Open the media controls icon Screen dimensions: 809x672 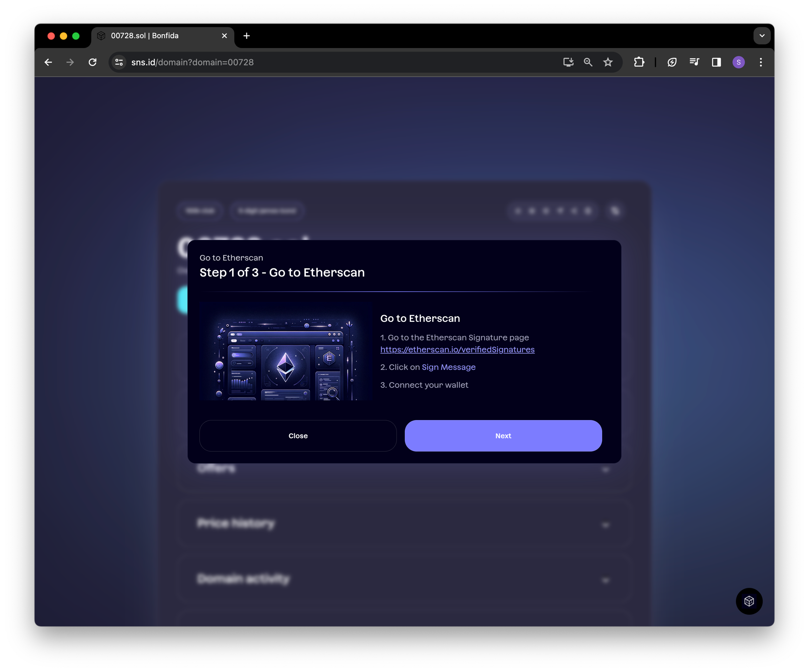694,62
